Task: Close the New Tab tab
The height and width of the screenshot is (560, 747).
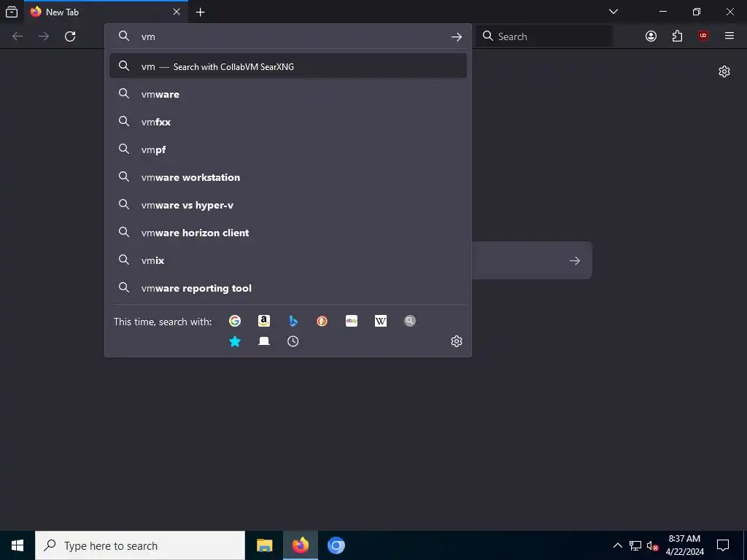Action: pos(177,12)
